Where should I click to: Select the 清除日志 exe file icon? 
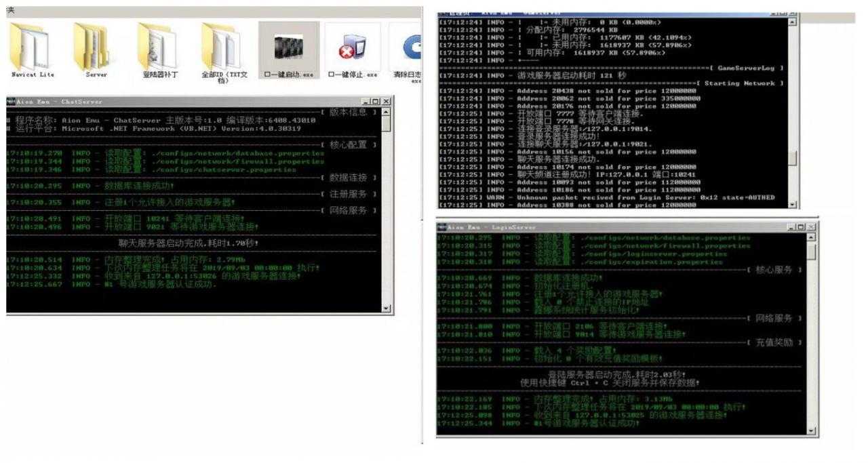click(x=409, y=49)
